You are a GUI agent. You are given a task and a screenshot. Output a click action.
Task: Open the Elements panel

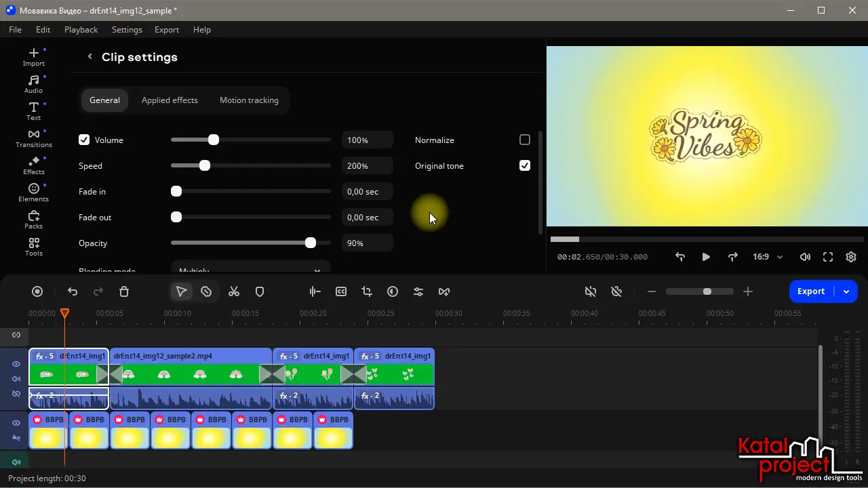[x=33, y=192]
